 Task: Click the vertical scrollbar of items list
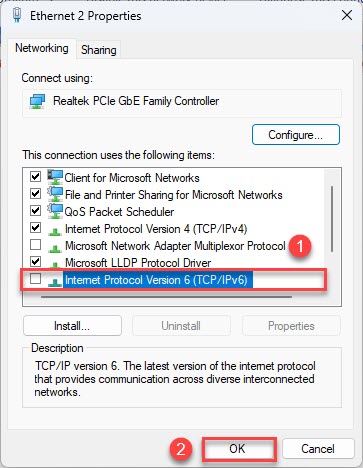[332, 219]
